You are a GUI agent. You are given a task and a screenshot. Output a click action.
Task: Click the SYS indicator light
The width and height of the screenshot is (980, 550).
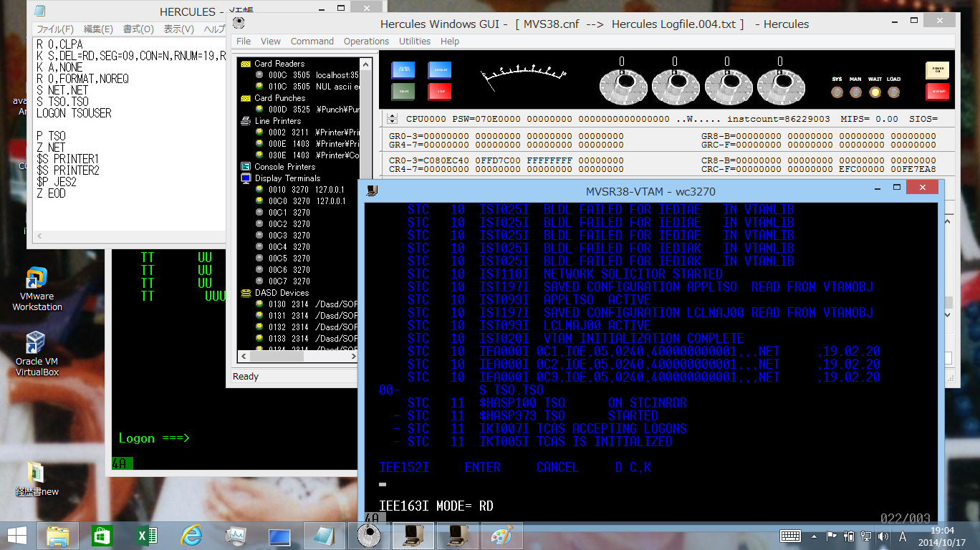tap(837, 92)
